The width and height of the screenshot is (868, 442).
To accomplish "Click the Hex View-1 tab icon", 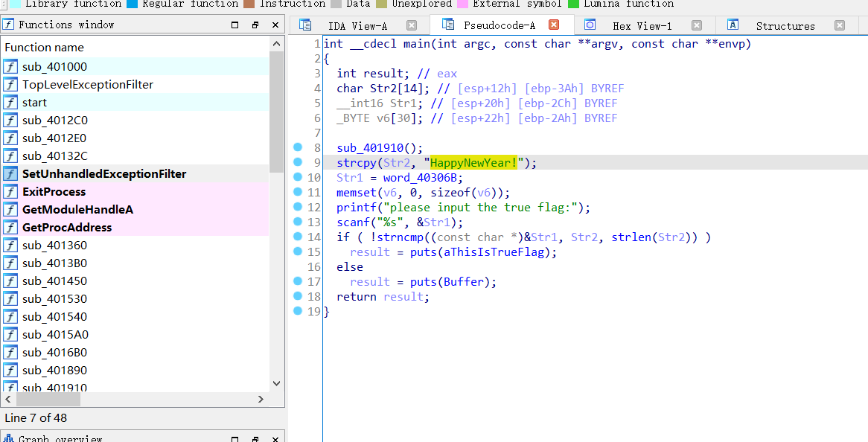I will 590,25.
